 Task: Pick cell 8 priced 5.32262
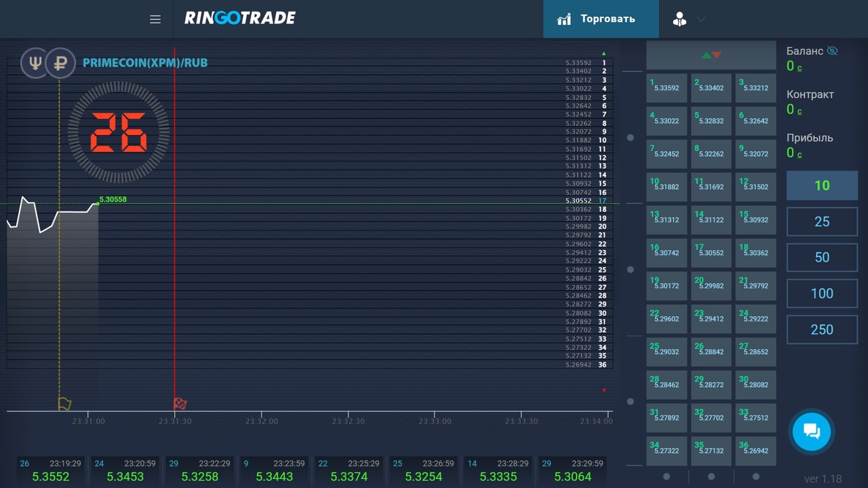coord(711,154)
